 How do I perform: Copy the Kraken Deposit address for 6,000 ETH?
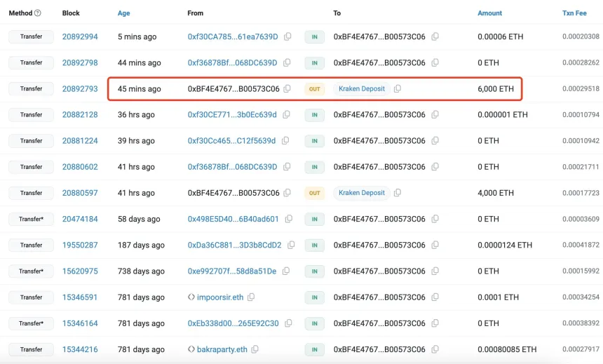tap(398, 89)
